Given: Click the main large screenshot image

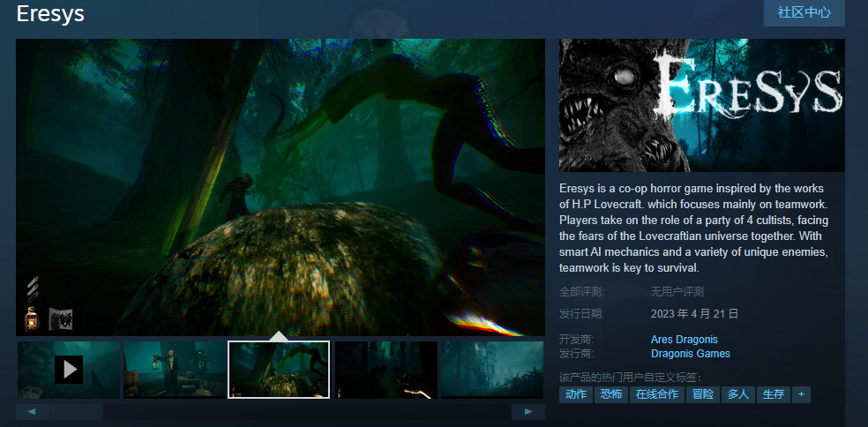Looking at the screenshot, I should tap(280, 187).
